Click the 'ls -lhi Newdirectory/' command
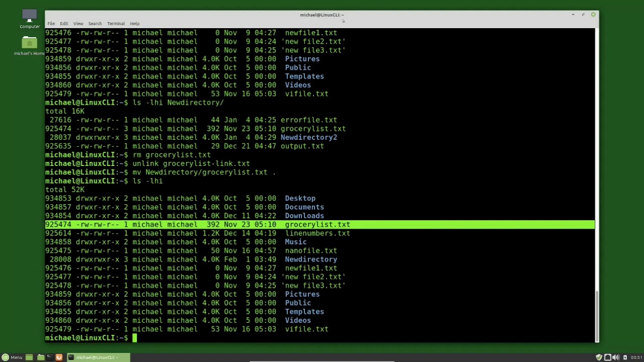 (x=178, y=103)
